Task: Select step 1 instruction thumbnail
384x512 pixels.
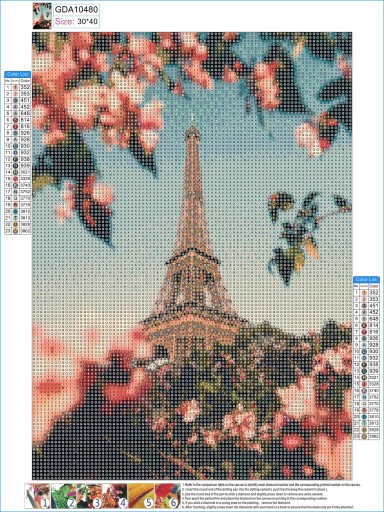Action: (37, 496)
